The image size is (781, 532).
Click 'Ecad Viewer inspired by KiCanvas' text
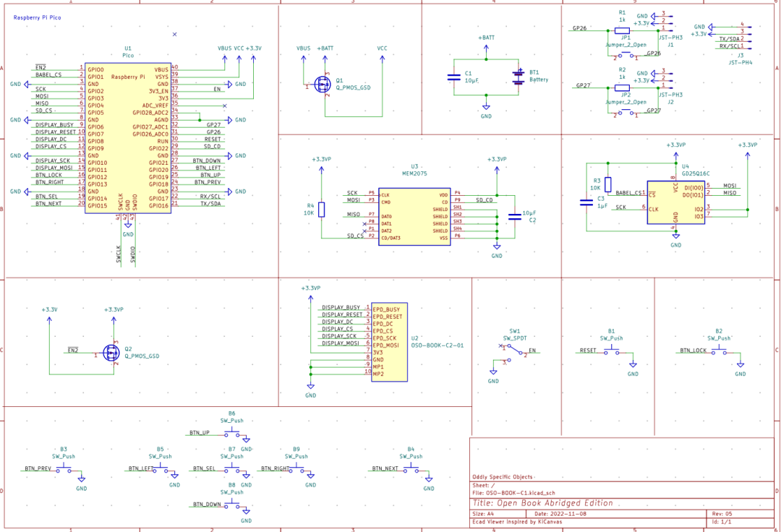point(516,522)
